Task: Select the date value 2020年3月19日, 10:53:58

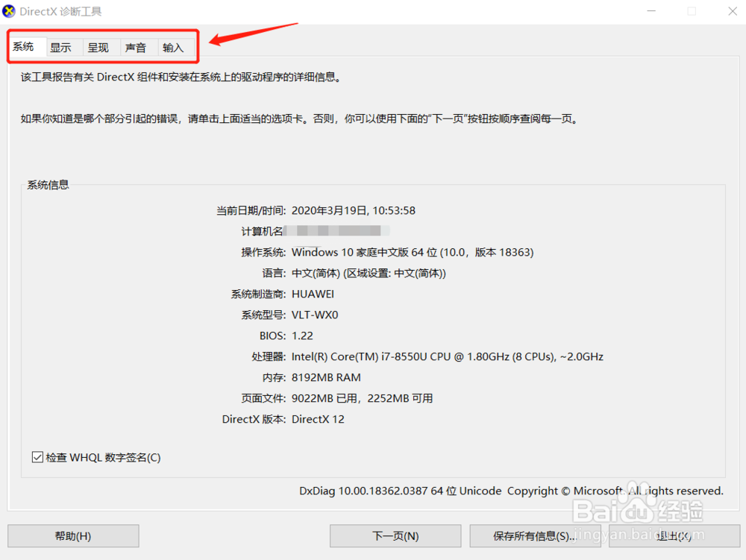Action: (x=354, y=210)
